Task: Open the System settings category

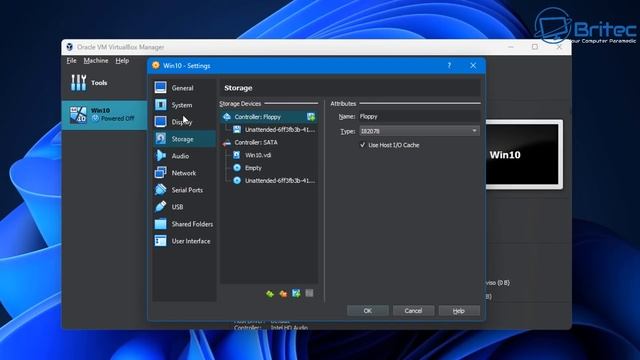Action: pyautogui.click(x=184, y=105)
